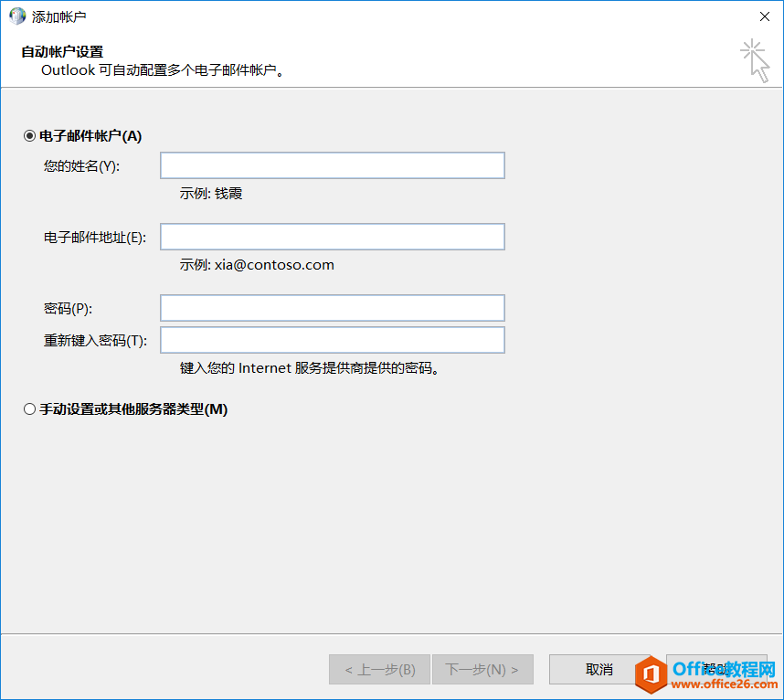The width and height of the screenshot is (784, 700).
Task: Choose 手动设置或其他服务器类型(M) option
Action: pyautogui.click(x=28, y=408)
